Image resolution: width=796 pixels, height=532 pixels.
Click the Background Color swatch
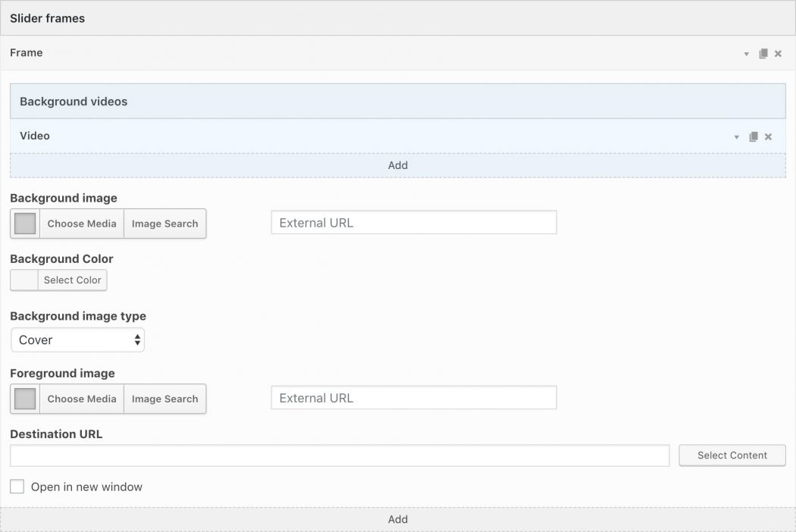[x=23, y=280]
